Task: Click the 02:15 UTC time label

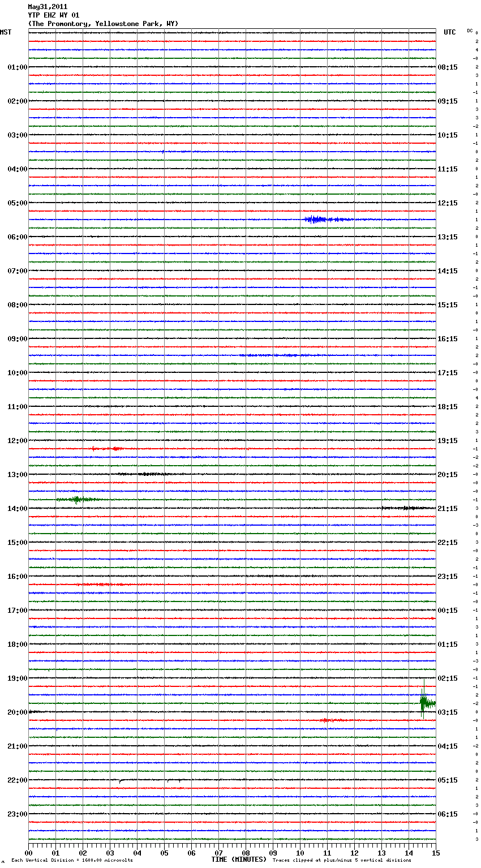Action: (x=448, y=678)
